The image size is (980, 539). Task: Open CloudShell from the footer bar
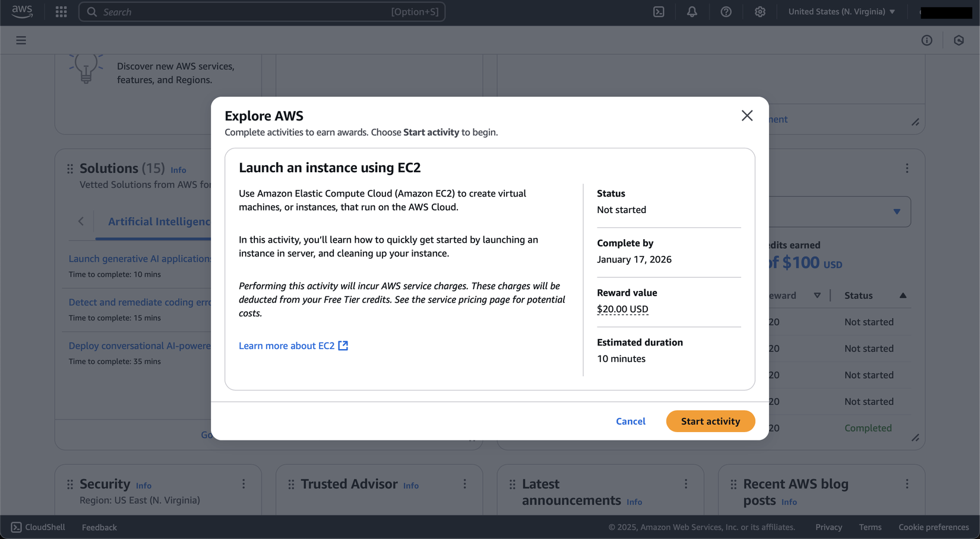[x=38, y=527]
